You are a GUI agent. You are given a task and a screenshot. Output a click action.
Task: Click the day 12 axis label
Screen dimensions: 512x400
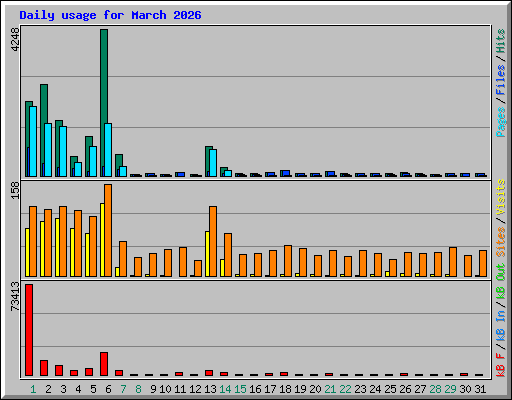pyautogui.click(x=195, y=389)
